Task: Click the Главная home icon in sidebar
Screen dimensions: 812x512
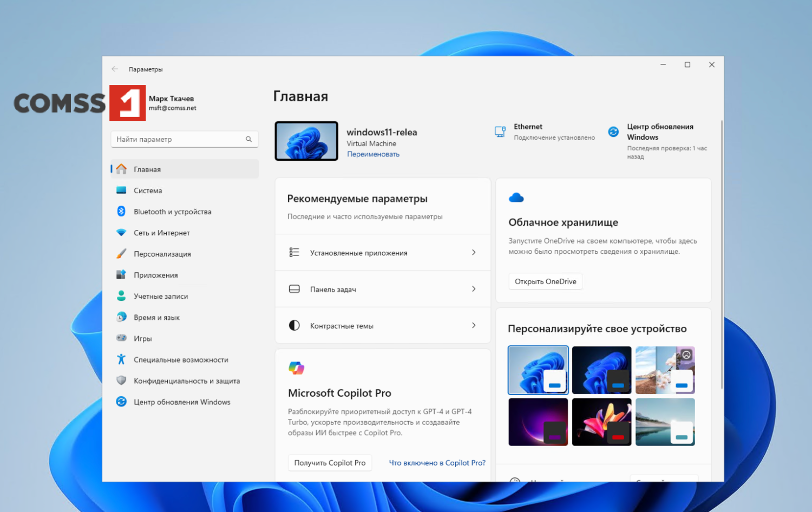Action: pos(121,169)
